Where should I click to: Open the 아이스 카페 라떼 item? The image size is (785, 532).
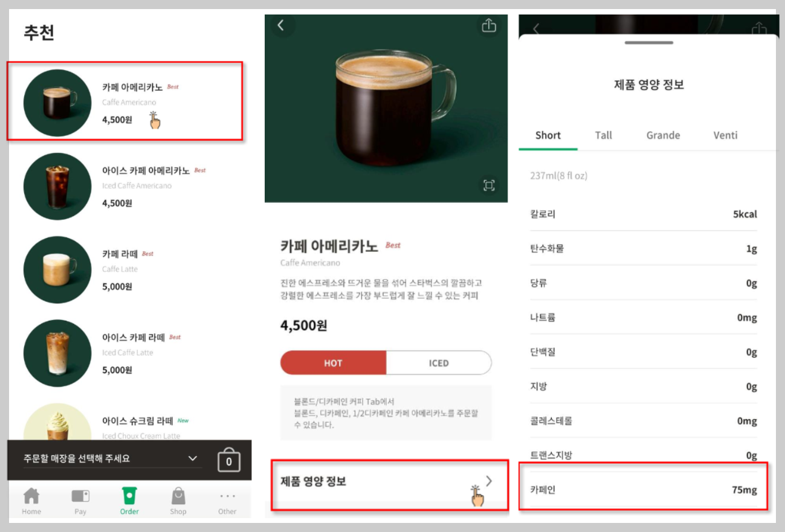129,353
